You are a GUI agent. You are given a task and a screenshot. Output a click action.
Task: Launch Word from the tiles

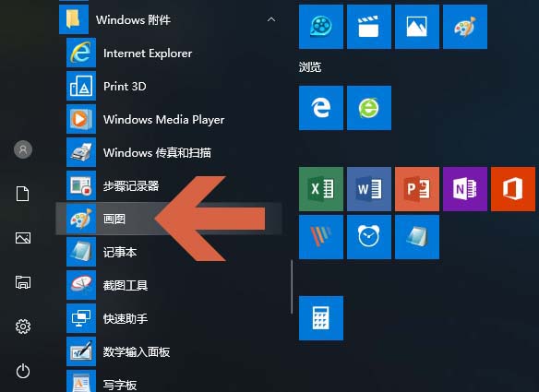(369, 189)
